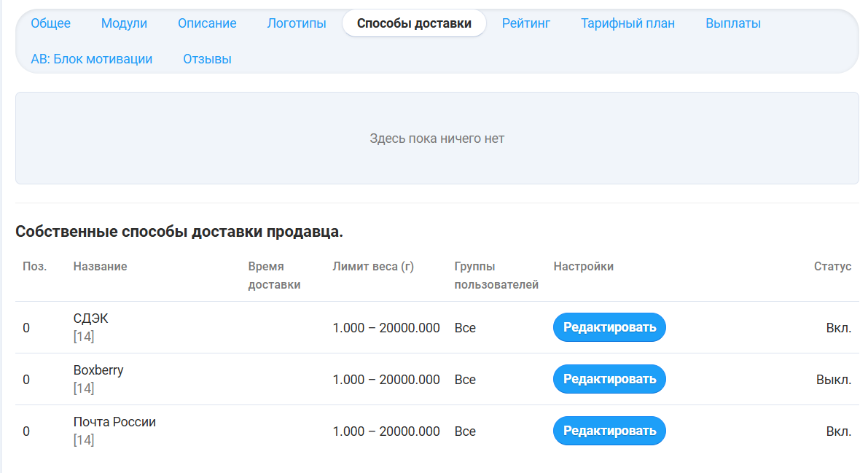Edit the Boxberry delivery method
This screenshot has height=473, width=868.
click(609, 379)
